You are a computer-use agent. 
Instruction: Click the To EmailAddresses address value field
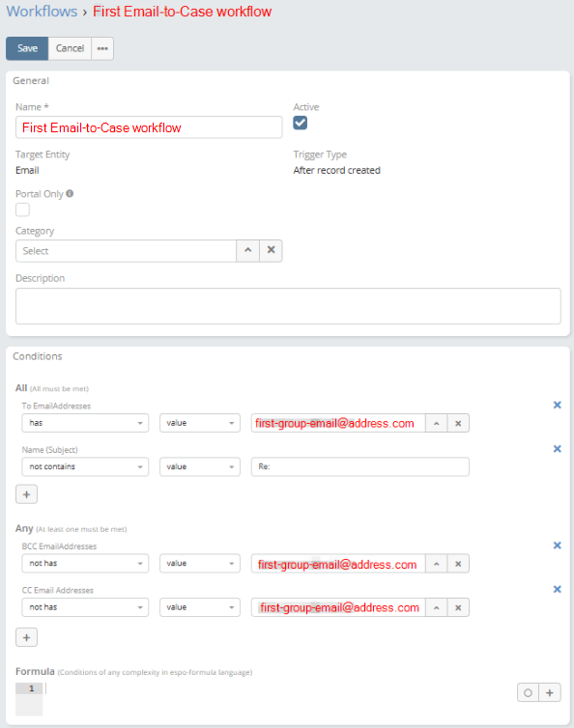tap(338, 423)
